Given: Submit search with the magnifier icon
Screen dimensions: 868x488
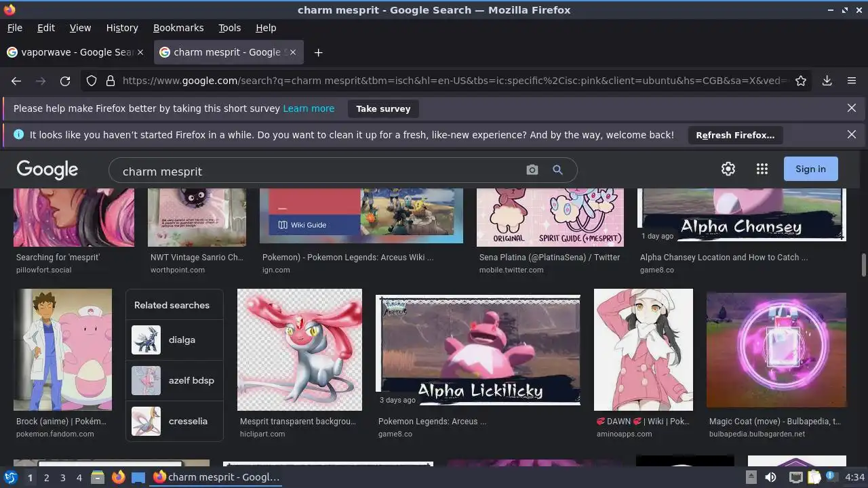Looking at the screenshot, I should [557, 170].
